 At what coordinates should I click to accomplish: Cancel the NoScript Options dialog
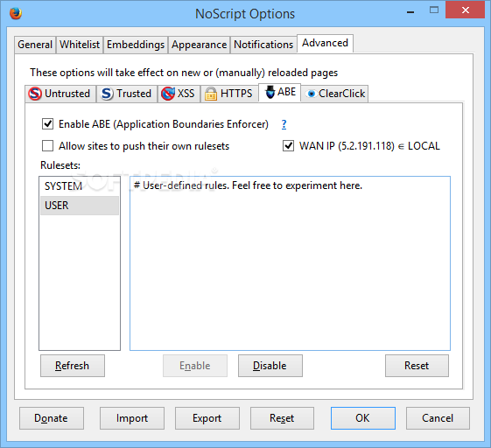pyautogui.click(x=438, y=418)
